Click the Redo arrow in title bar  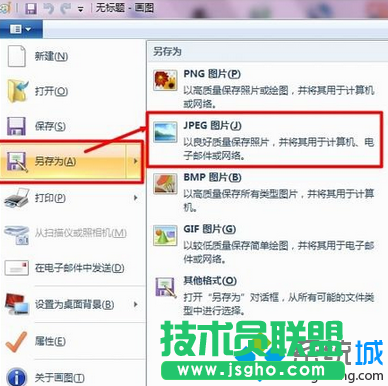click(x=66, y=8)
